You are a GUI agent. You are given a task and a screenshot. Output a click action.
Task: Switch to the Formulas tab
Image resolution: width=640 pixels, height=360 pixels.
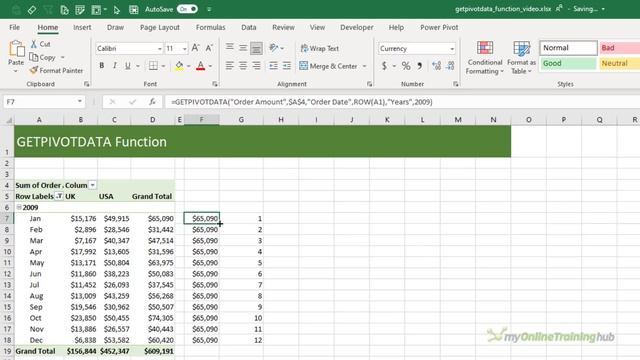pyautogui.click(x=211, y=27)
